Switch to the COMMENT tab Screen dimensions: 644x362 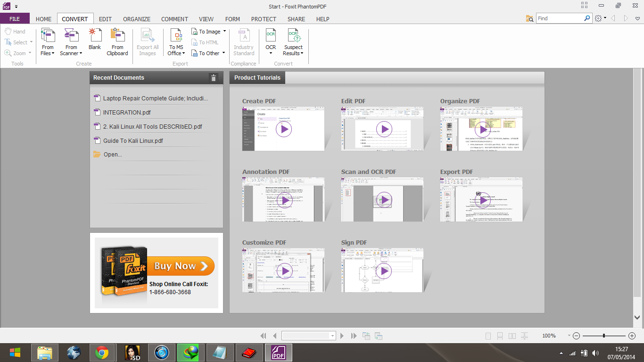tap(174, 19)
